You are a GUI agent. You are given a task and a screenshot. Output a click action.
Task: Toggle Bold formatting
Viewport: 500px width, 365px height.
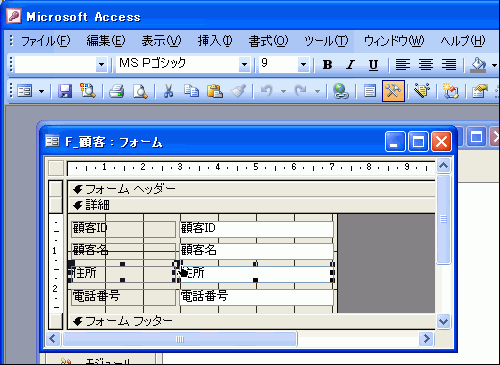coord(328,64)
